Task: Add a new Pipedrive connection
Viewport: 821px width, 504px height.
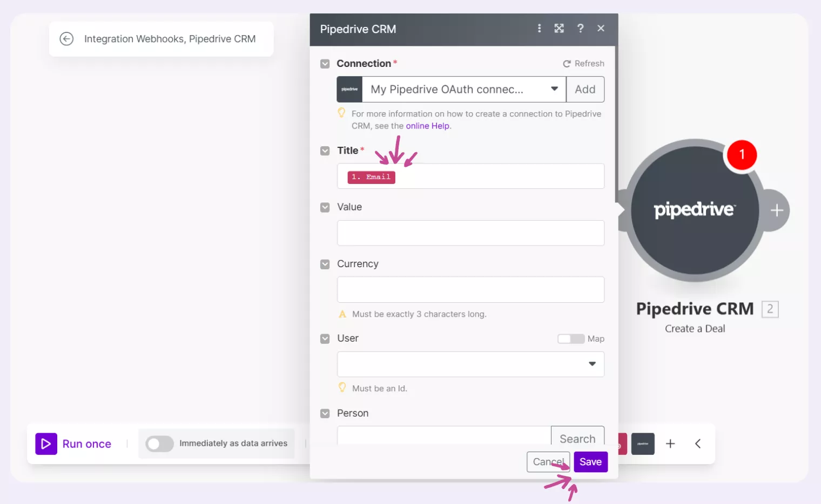Action: [x=585, y=90]
